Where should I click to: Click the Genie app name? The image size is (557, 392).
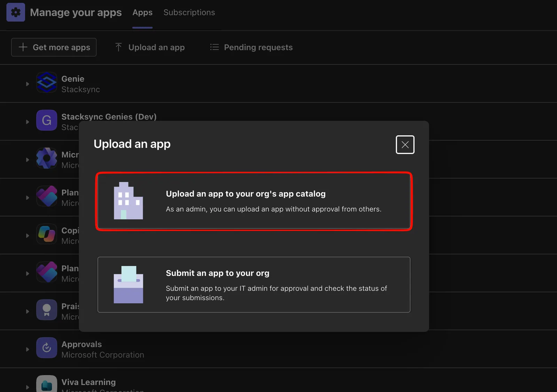[x=73, y=79]
